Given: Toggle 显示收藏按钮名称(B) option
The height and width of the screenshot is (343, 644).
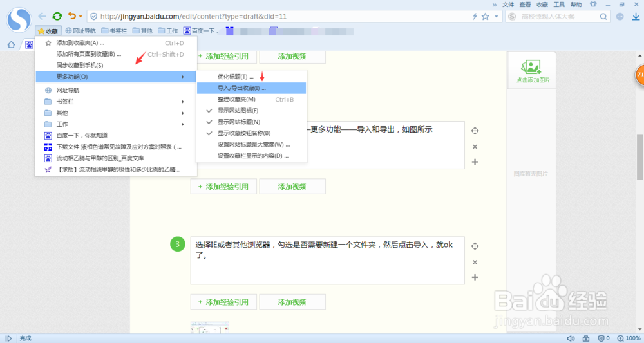Looking at the screenshot, I should coord(251,133).
